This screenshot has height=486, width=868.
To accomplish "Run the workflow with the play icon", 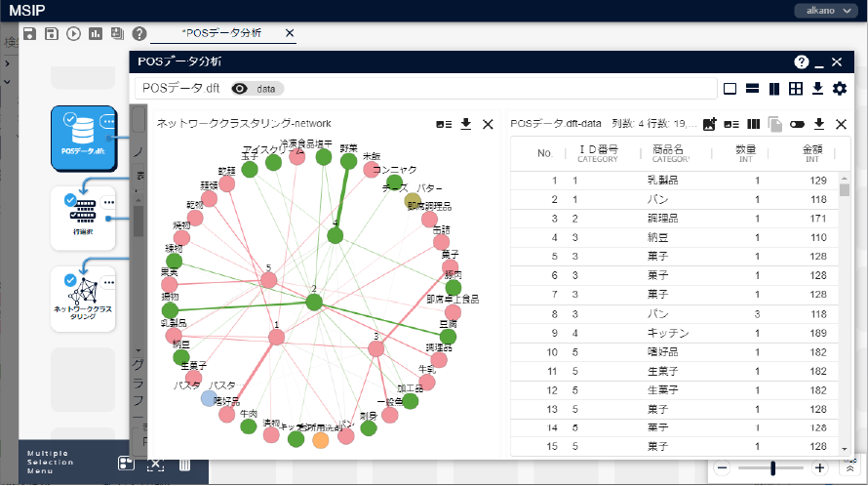I will point(74,33).
